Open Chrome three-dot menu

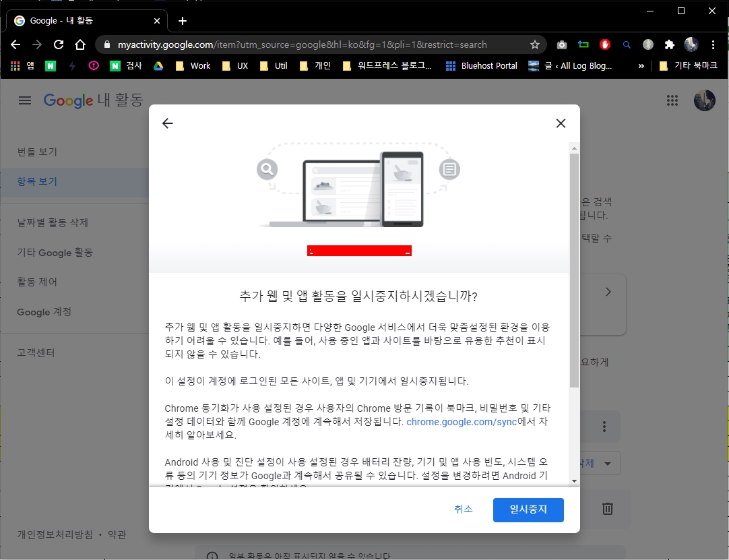point(713,44)
